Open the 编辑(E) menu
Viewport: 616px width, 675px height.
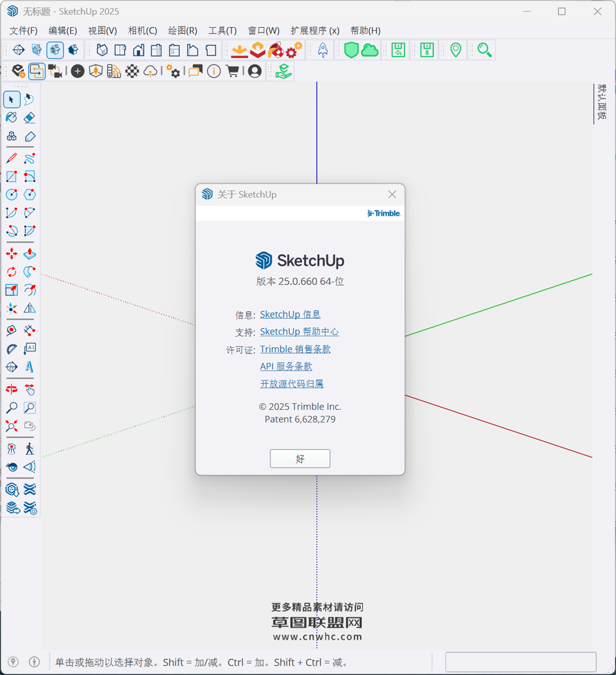(x=63, y=31)
